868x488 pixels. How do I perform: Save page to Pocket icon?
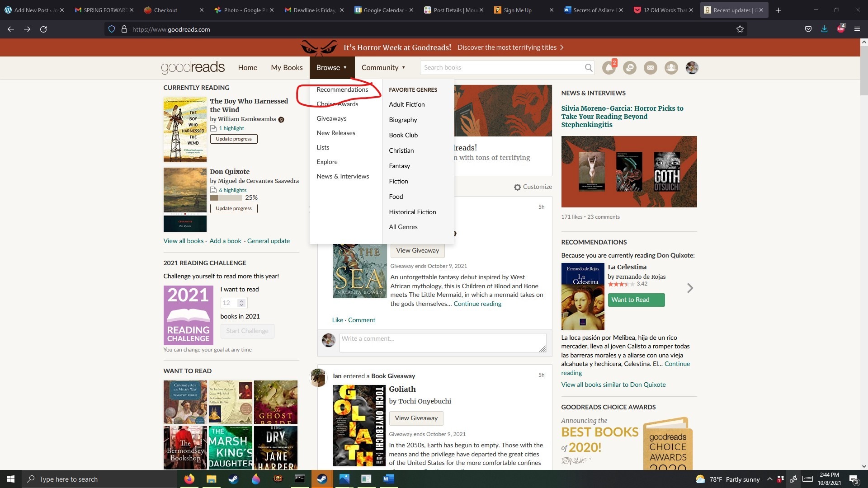(x=808, y=29)
